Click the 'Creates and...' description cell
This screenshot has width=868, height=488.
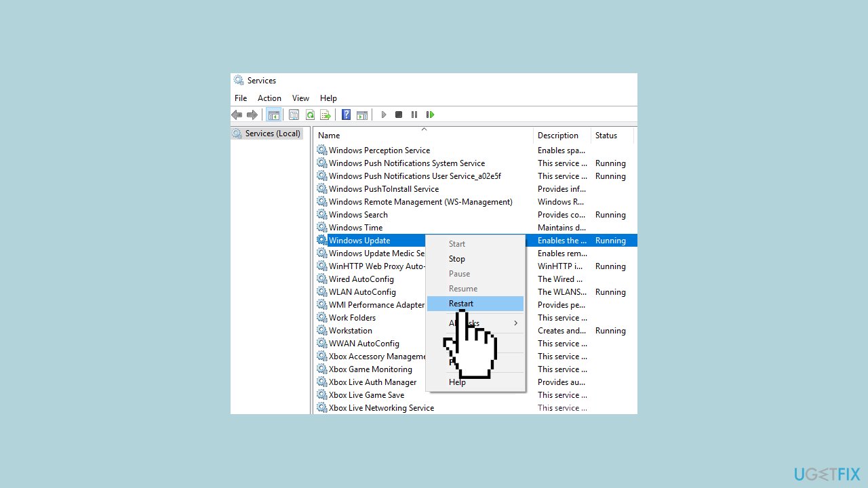point(561,331)
